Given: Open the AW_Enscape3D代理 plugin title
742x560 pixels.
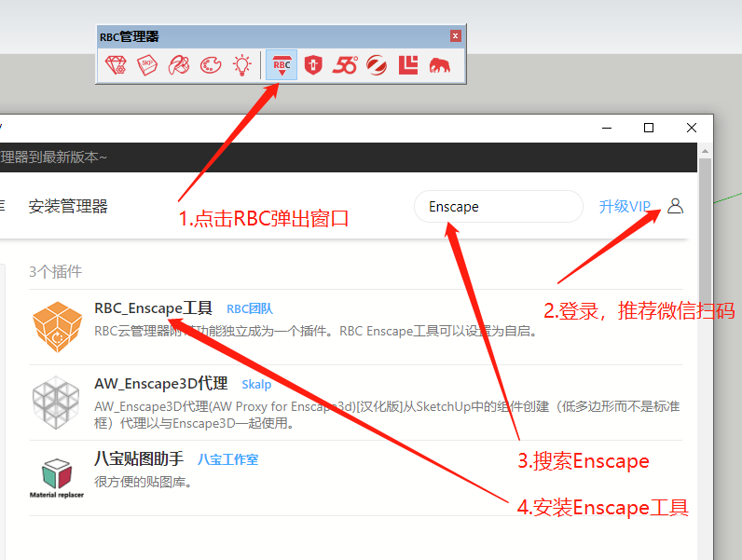Looking at the screenshot, I should (x=161, y=383).
